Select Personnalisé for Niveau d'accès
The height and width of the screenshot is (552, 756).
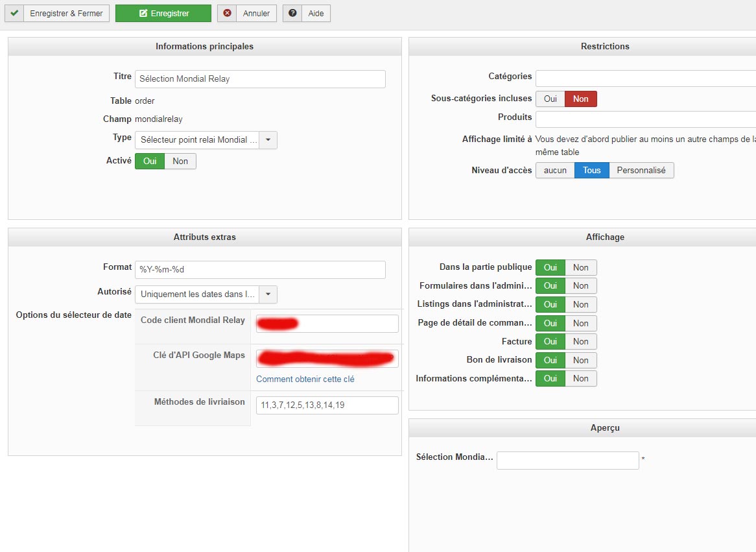(x=641, y=171)
